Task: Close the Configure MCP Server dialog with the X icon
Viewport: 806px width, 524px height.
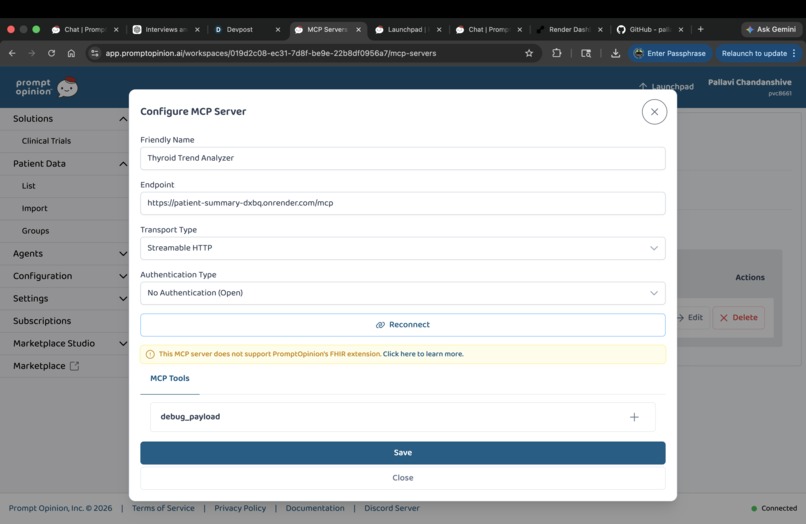Action: (x=654, y=112)
